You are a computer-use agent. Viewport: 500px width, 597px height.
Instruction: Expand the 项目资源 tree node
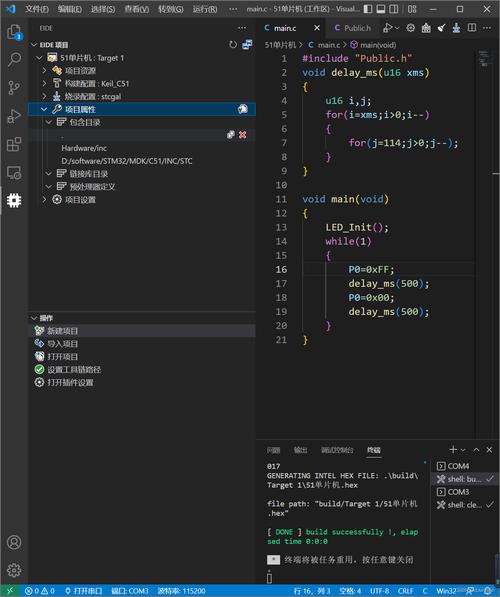pos(45,70)
